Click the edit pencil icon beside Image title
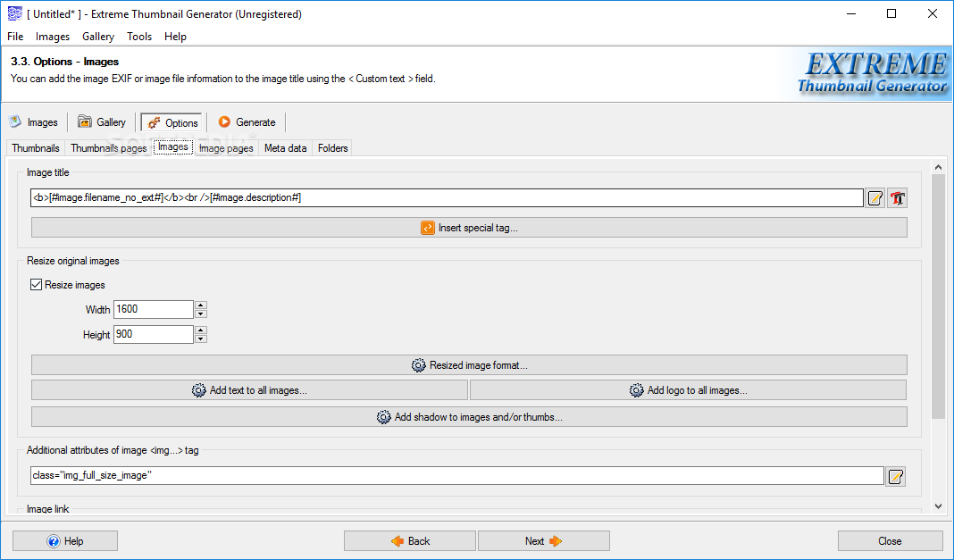This screenshot has width=954, height=560. point(874,198)
